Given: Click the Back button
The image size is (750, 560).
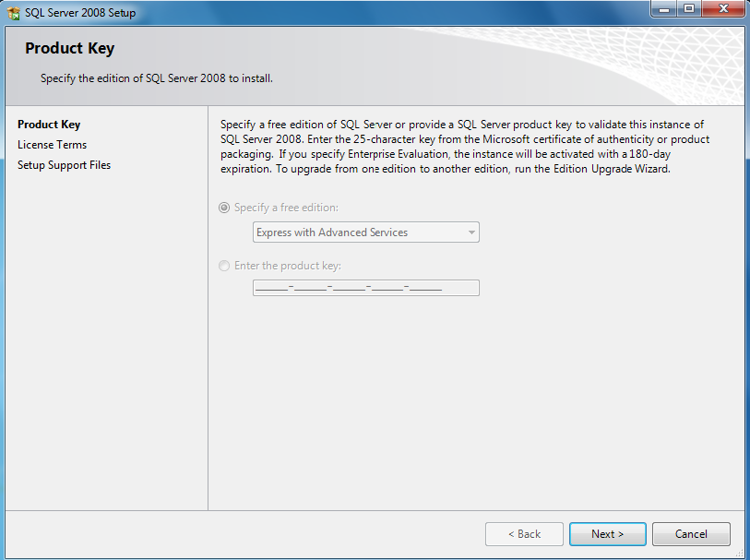Looking at the screenshot, I should (x=524, y=533).
